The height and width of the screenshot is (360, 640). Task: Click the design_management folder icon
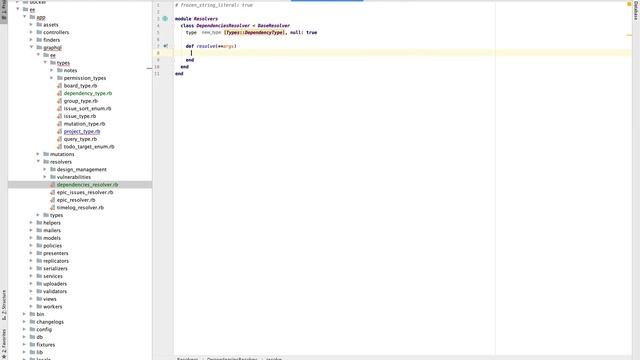click(53, 169)
